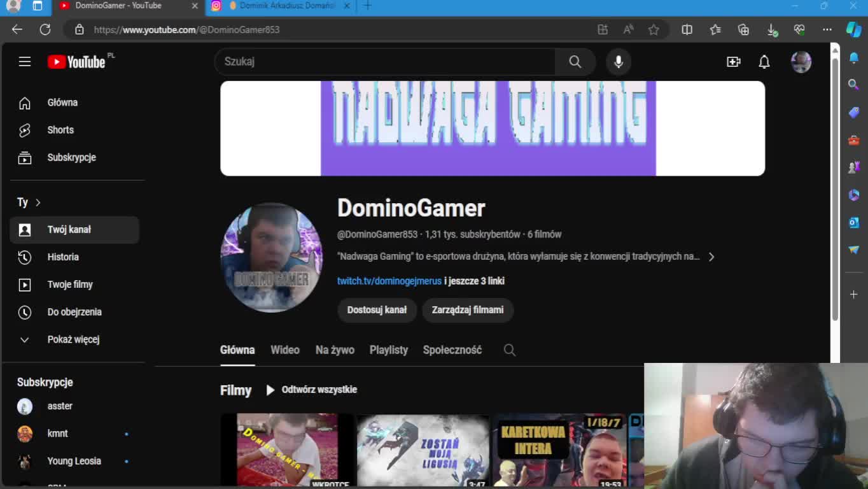Switch to the Instagram browser tab

click(282, 6)
